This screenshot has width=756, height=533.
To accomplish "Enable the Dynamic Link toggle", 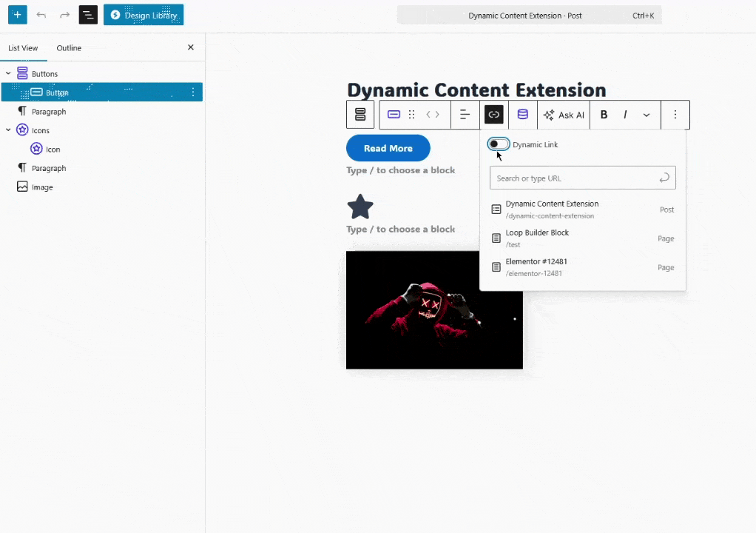I will coord(499,144).
